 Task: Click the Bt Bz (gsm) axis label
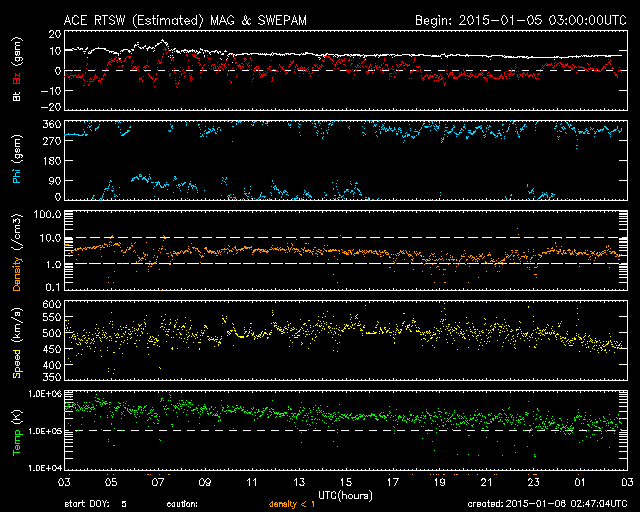point(17,69)
